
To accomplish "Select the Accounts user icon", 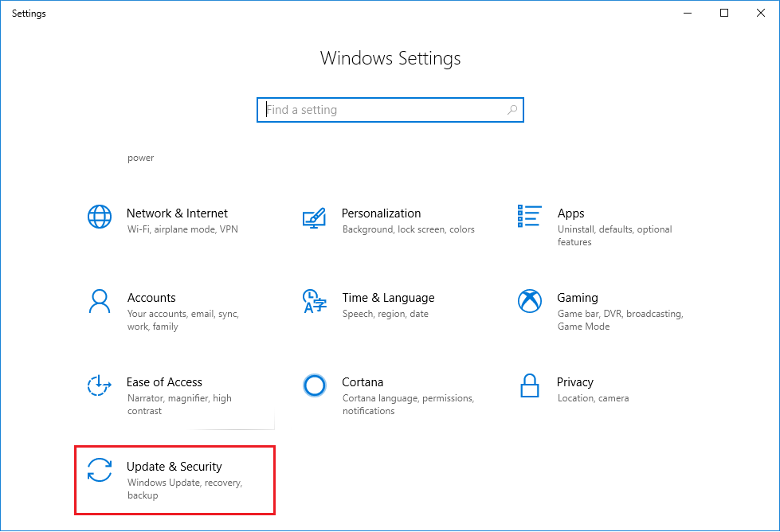I will [x=99, y=301].
